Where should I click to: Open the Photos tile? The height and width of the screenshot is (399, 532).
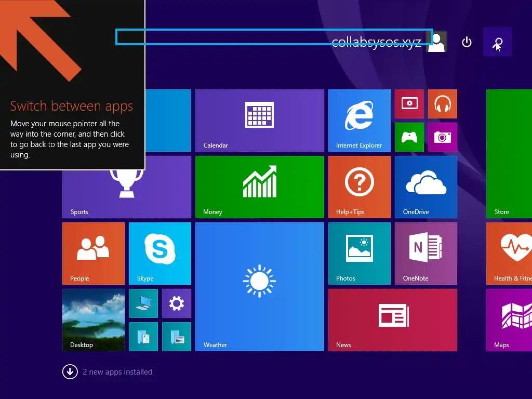pyautogui.click(x=360, y=254)
